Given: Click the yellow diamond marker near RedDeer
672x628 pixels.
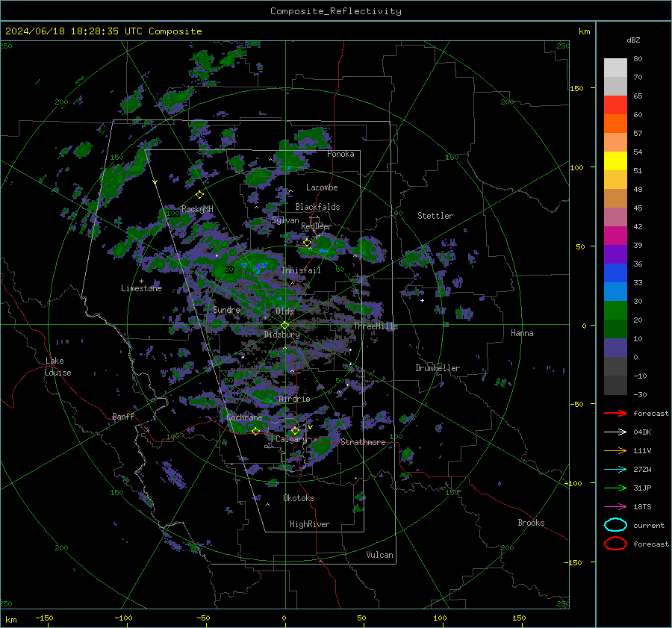Looking at the screenshot, I should click(x=307, y=243).
